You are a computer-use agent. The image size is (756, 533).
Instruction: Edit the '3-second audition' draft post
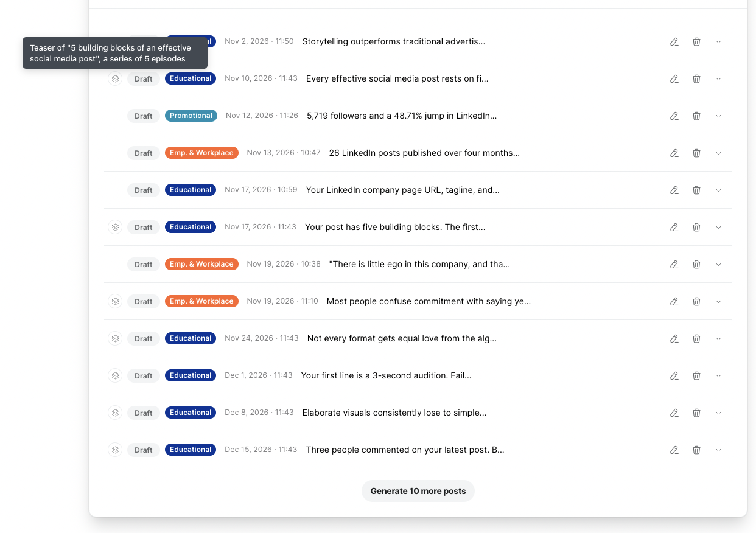pos(674,376)
